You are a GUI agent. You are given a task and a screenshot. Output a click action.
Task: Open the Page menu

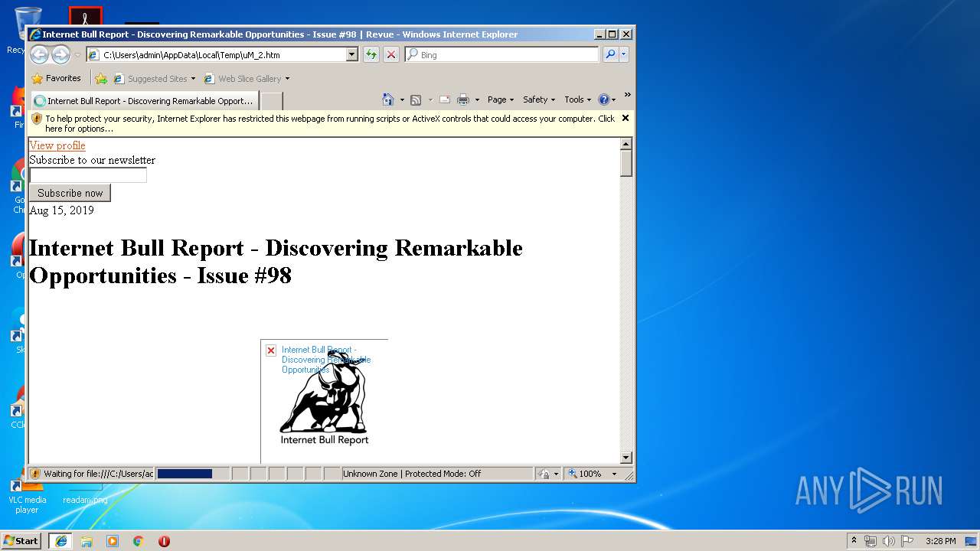coord(501,99)
